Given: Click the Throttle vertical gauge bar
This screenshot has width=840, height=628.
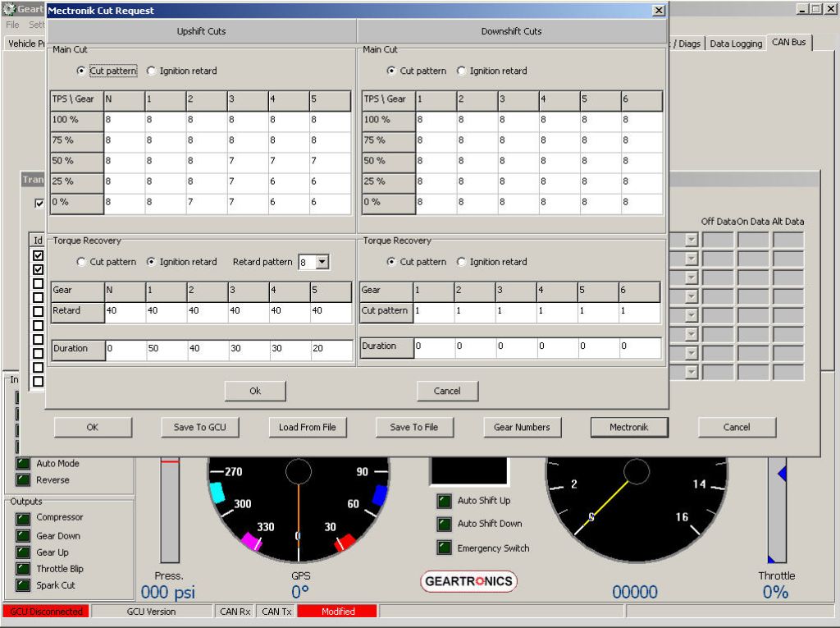Looking at the screenshot, I should pyautogui.click(x=776, y=511).
